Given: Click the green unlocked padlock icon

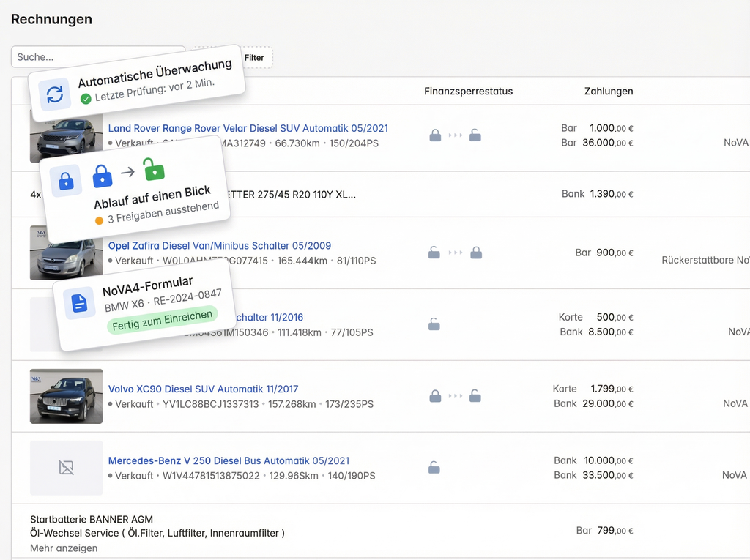Looking at the screenshot, I should (x=154, y=170).
